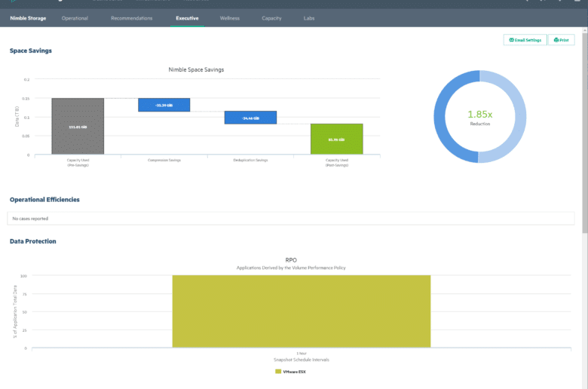Select the grey Capacity Used Pre-Savings bar

(78, 126)
